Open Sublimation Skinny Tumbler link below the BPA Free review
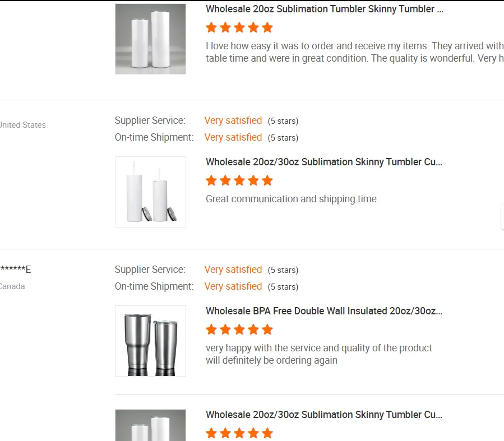This screenshot has width=504, height=441. click(x=324, y=415)
